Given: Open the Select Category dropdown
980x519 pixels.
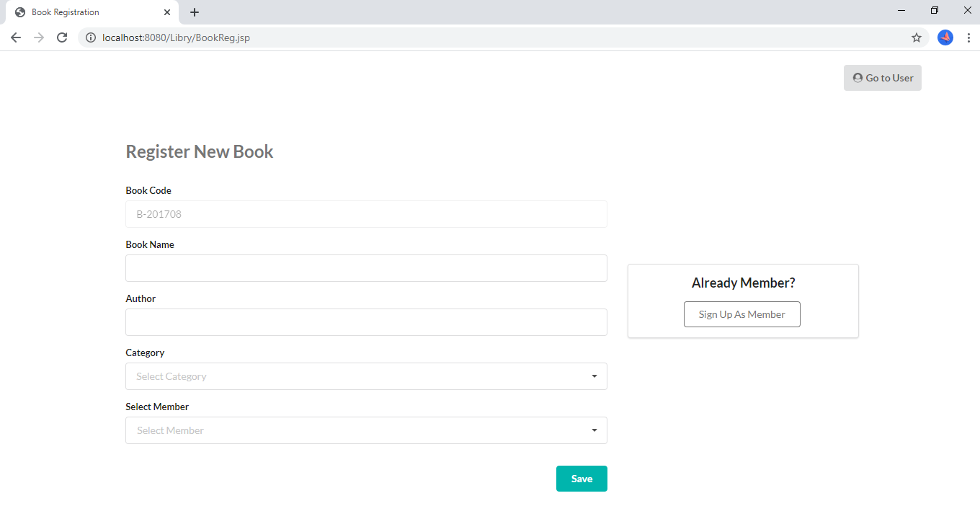Looking at the screenshot, I should click(366, 376).
